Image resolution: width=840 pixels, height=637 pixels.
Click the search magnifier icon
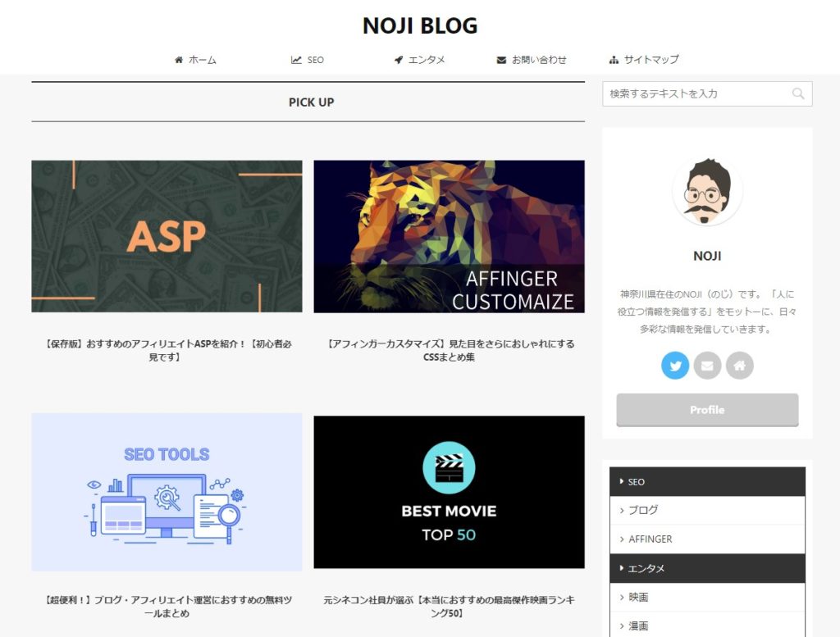(x=797, y=93)
